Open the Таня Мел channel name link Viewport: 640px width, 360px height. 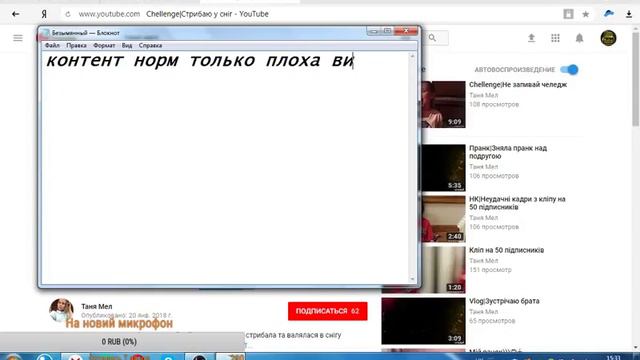click(97, 307)
